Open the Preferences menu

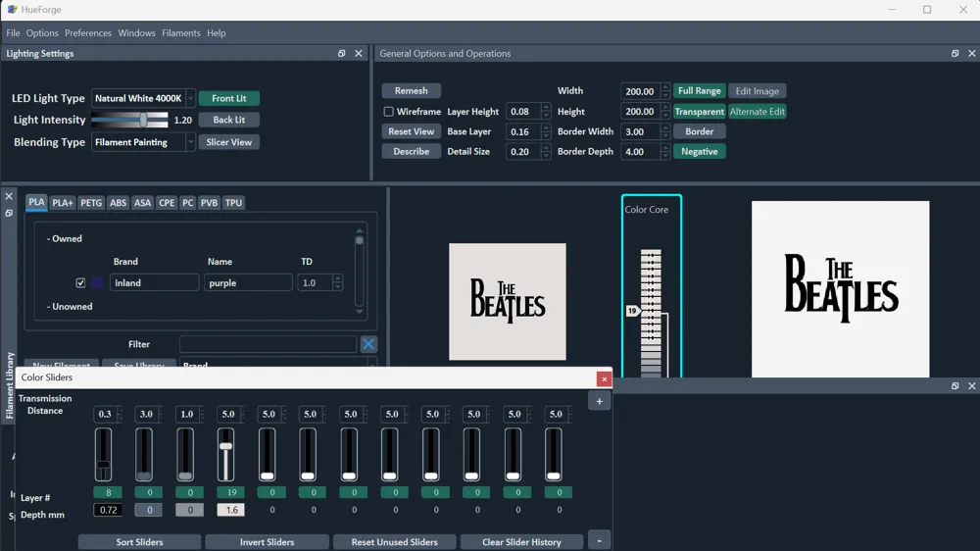click(88, 32)
